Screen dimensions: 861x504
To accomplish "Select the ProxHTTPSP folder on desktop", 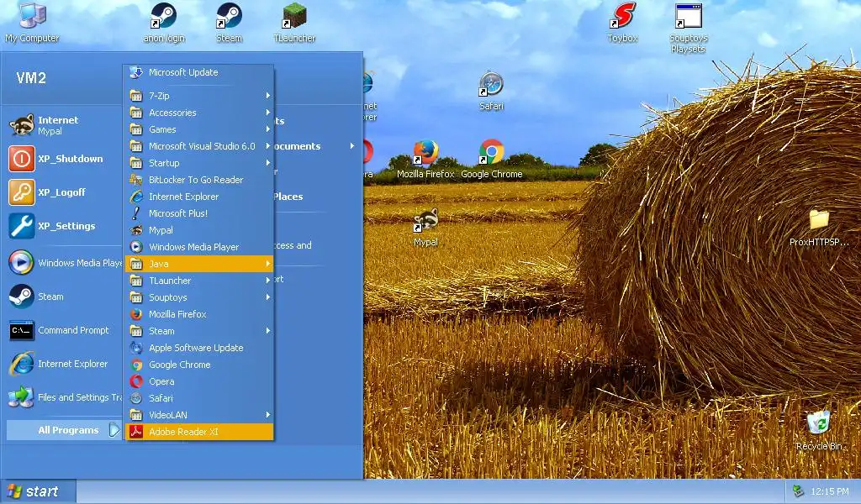I will 819,227.
